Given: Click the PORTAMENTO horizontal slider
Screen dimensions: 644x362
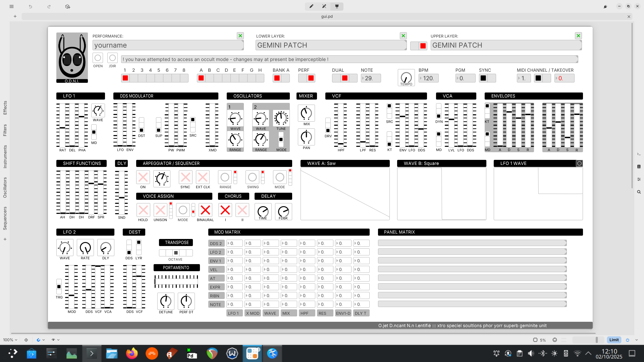Looking at the screenshot, I should (176, 281).
